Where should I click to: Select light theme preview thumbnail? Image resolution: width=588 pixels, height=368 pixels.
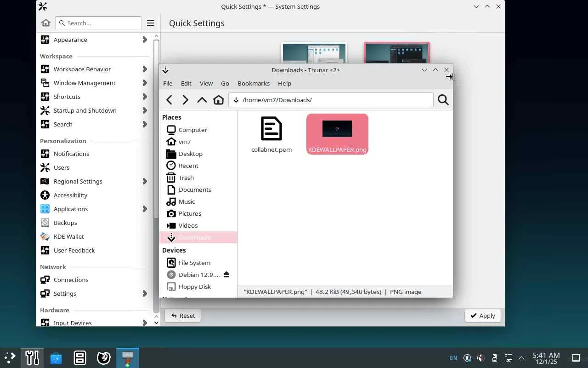point(314,53)
